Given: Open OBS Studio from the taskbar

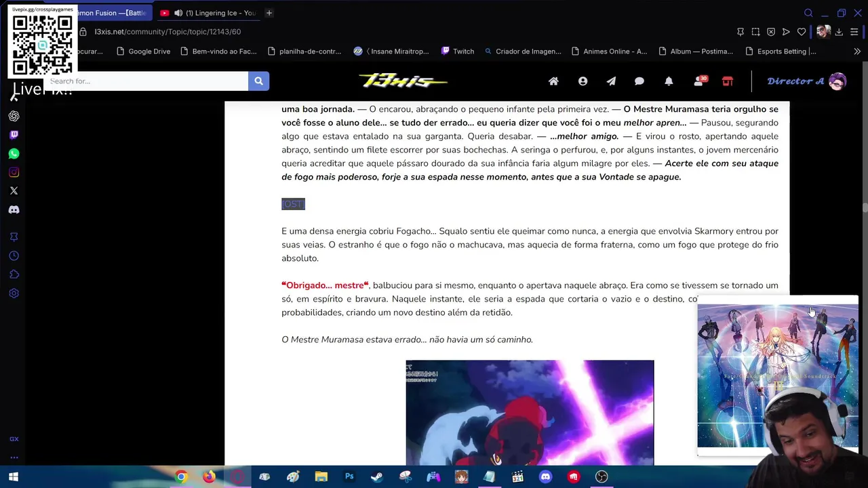Looking at the screenshot, I should coord(601,477).
